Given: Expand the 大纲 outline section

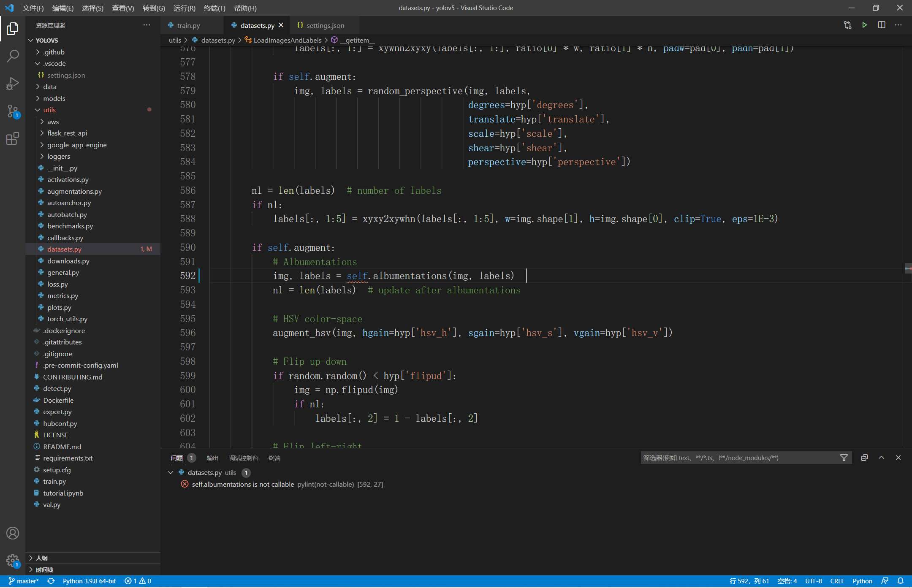Looking at the screenshot, I should point(41,558).
